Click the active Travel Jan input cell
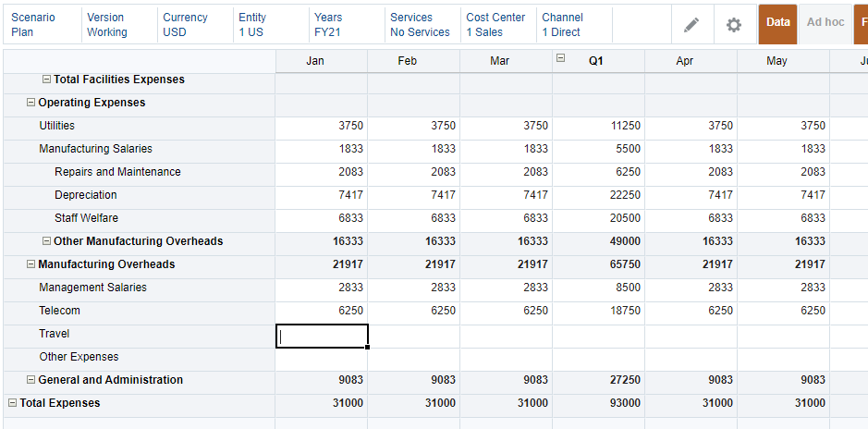This screenshot has height=429, width=868. [322, 337]
